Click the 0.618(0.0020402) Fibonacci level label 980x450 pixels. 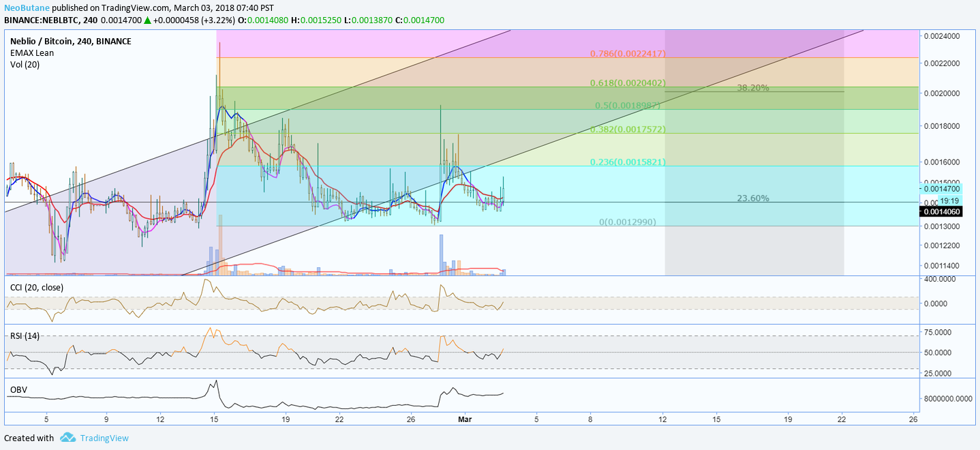coord(628,82)
